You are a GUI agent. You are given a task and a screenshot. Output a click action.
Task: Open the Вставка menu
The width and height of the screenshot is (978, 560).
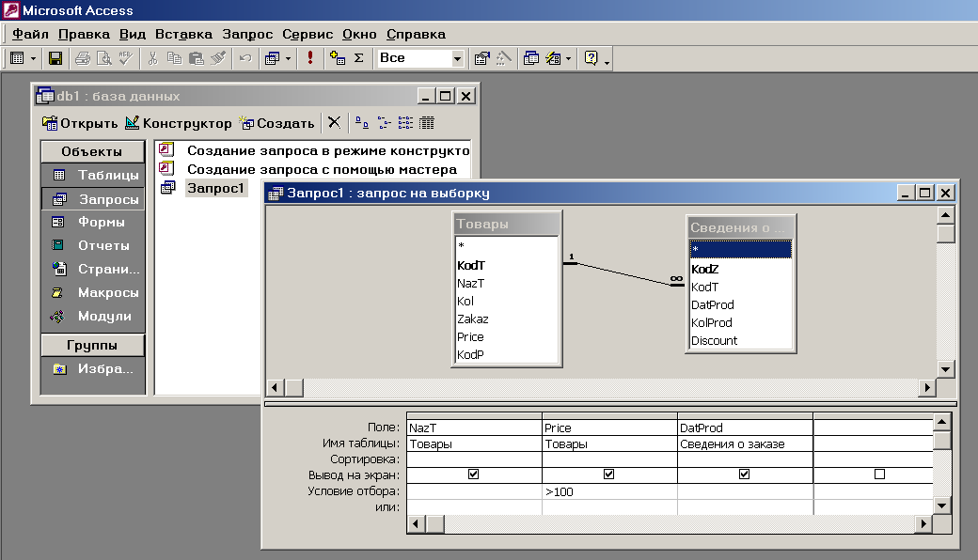tap(183, 34)
